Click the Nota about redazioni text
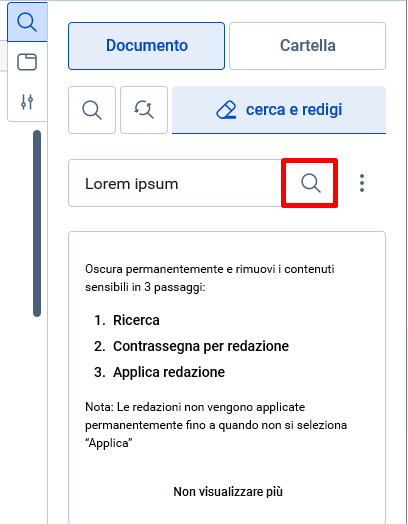408x524 pixels. point(216,425)
